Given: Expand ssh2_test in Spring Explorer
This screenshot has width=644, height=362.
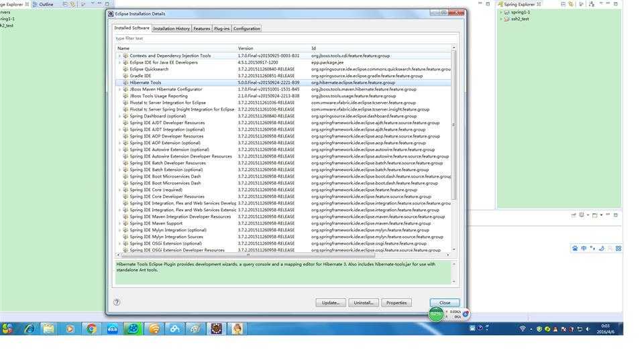Looking at the screenshot, I should tap(501, 19).
